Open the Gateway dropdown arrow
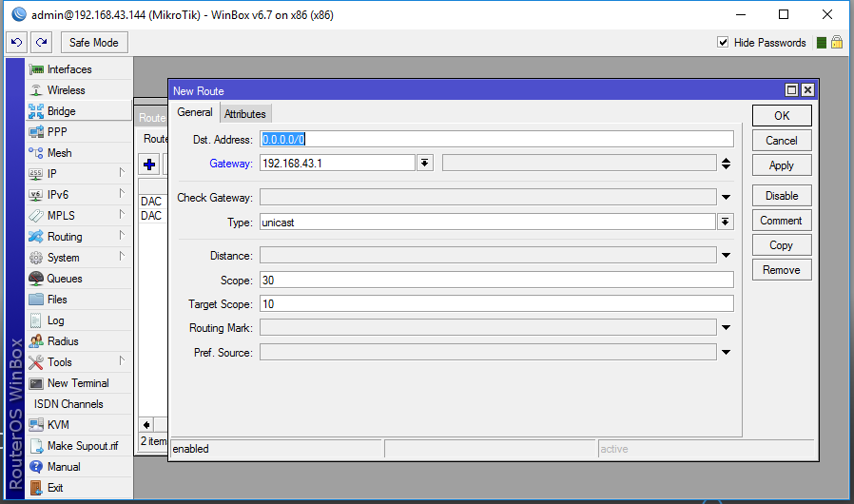Screen dimensions: 854x504 click(x=425, y=163)
